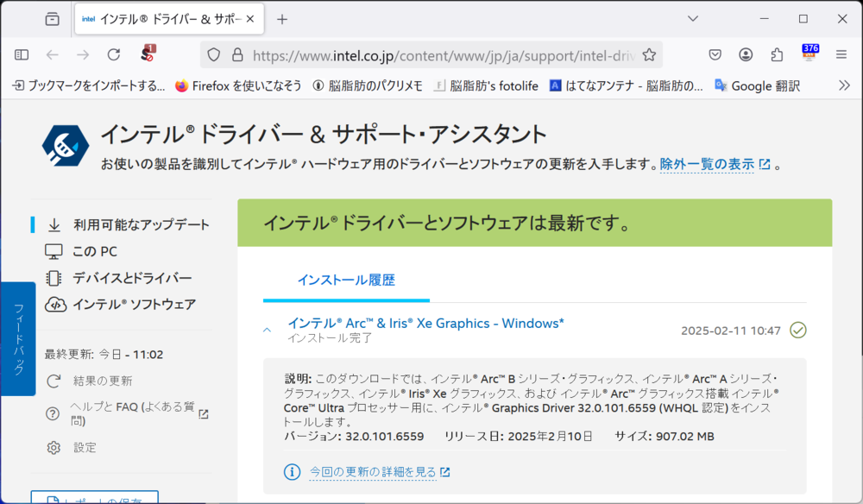Open はてなアンテナ bookmark
This screenshot has width=863, height=504.
[627, 85]
